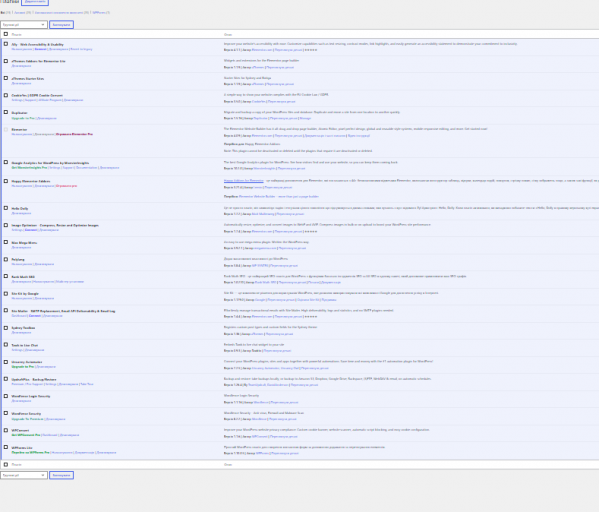599x512 pixels.
Task: Deactivate the aThemes Starter Sites plugin
Action: (x=21, y=83)
